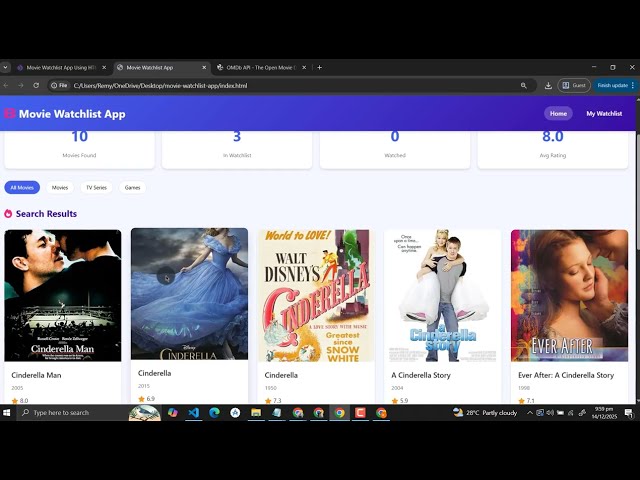Open a new browser tab

(x=320, y=68)
